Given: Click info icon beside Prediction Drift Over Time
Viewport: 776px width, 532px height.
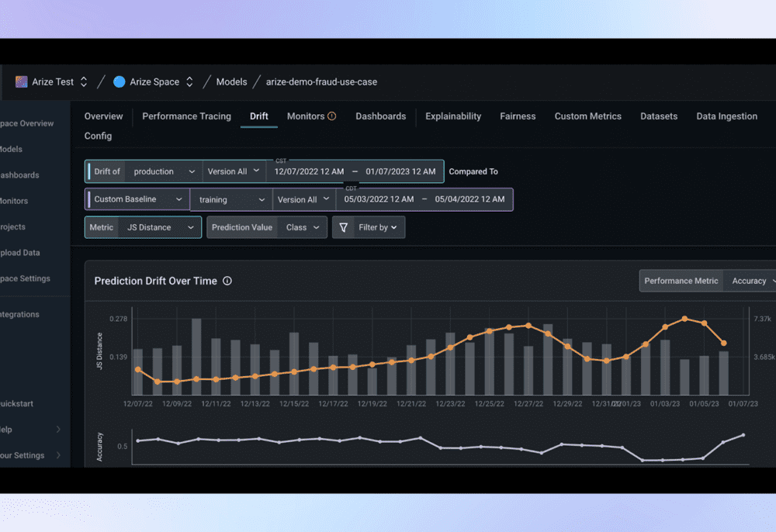Looking at the screenshot, I should pos(227,281).
